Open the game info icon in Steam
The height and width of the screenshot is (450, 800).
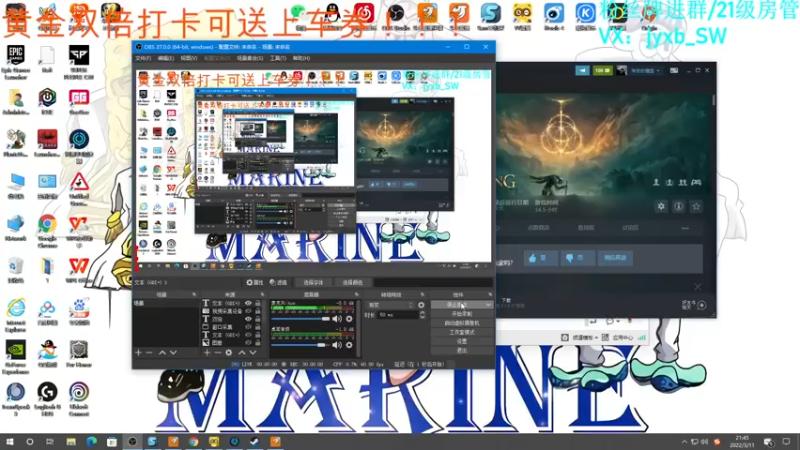tap(679, 206)
